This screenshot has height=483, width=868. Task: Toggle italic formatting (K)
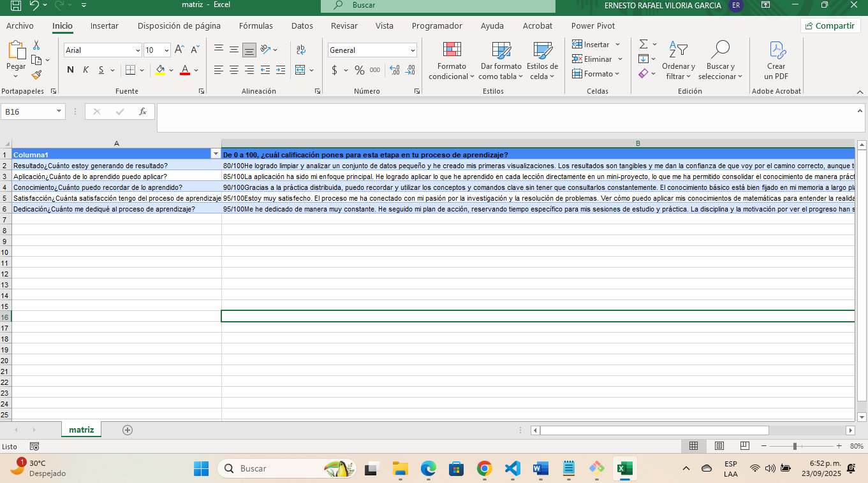coord(85,70)
